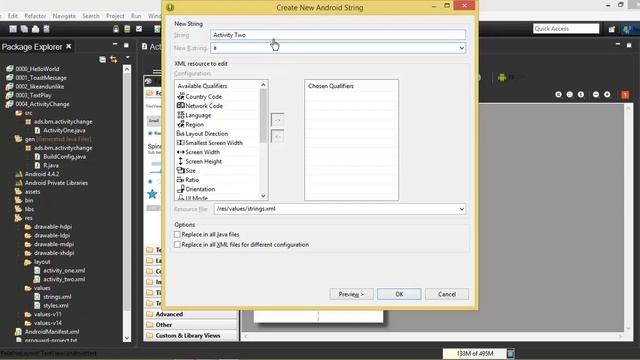
Task: Click the Preview button
Action: tap(351, 294)
